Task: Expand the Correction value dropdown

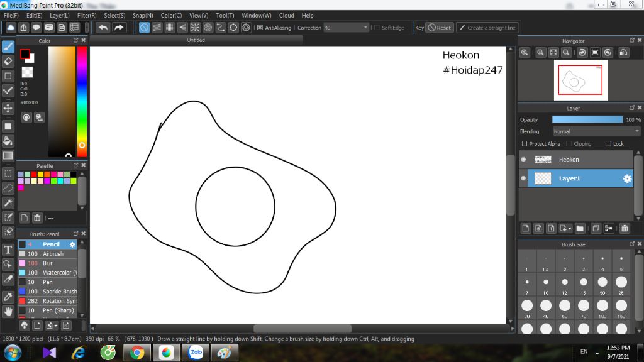Action: (x=365, y=28)
